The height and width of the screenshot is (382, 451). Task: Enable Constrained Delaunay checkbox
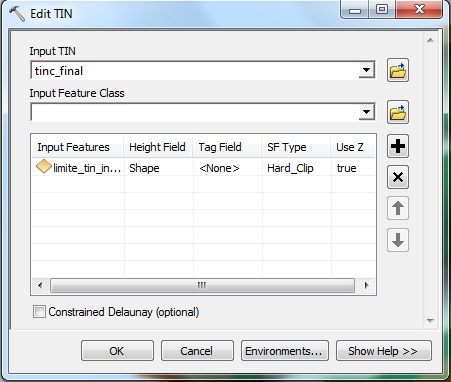coord(39,312)
